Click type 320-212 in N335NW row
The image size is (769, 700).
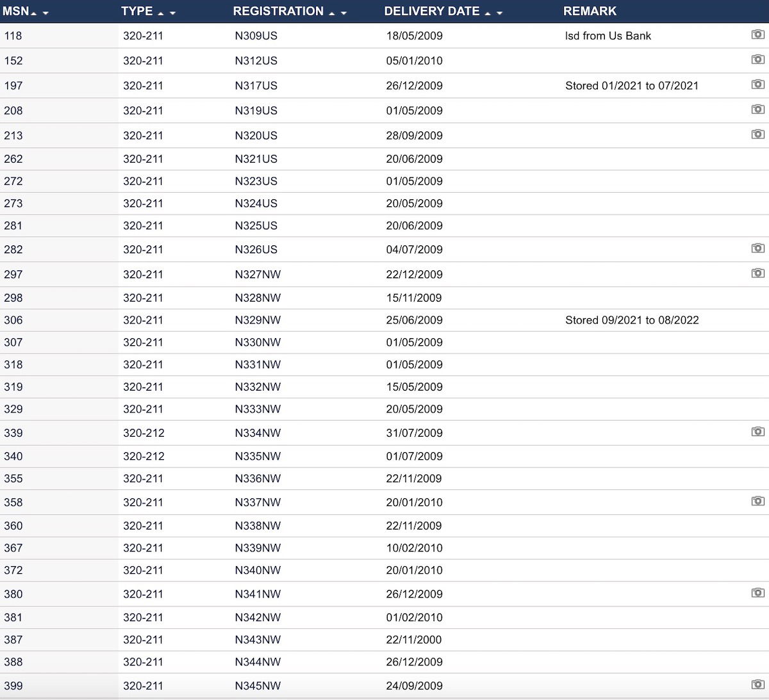(144, 457)
